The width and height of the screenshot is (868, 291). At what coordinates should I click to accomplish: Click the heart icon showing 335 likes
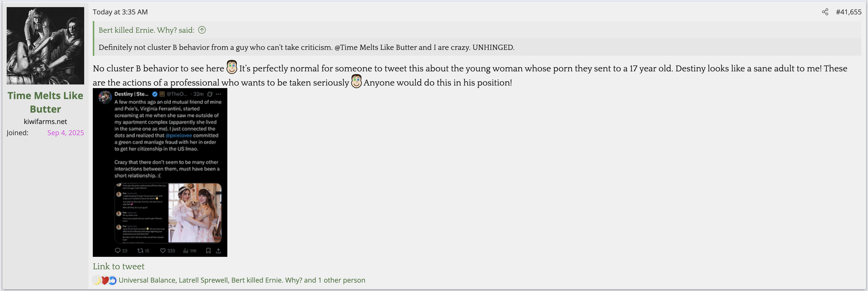pos(163,251)
